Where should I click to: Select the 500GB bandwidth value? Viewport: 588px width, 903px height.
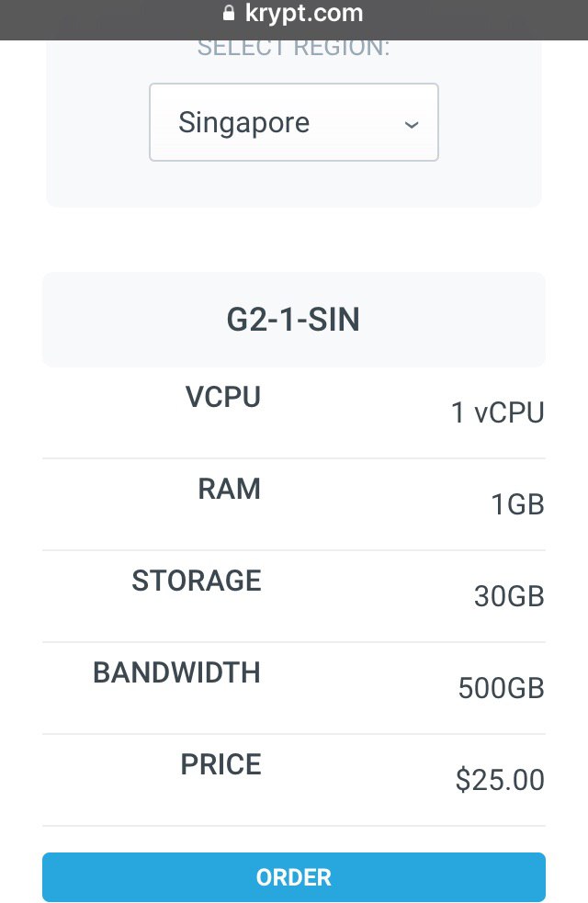(501, 689)
